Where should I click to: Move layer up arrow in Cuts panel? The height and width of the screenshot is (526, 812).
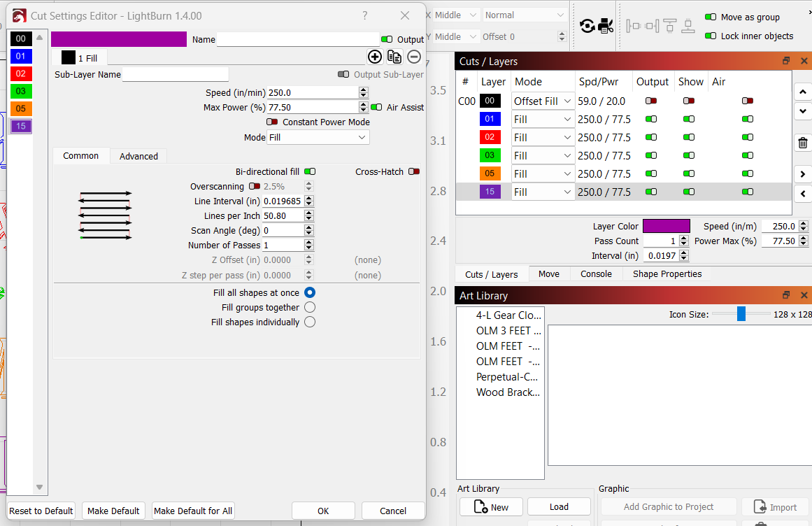coord(803,92)
